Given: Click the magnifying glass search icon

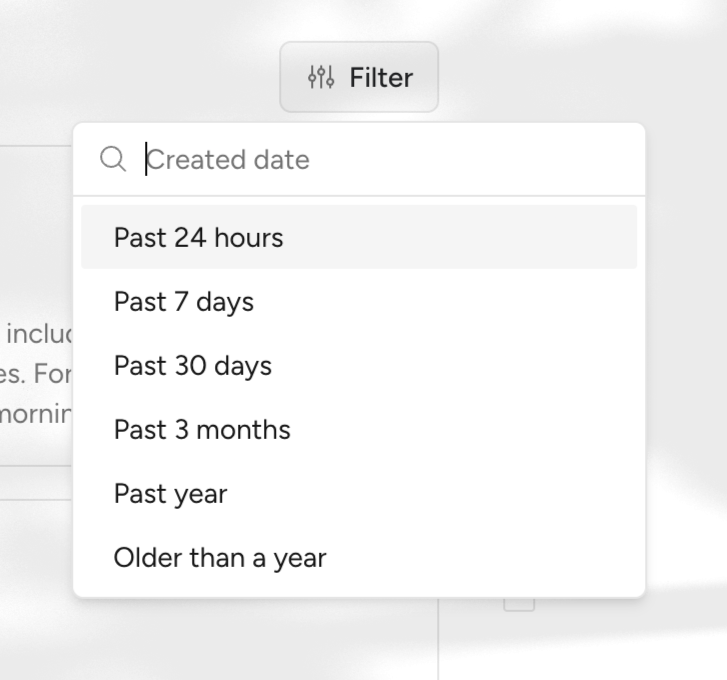Looking at the screenshot, I should click(x=113, y=159).
